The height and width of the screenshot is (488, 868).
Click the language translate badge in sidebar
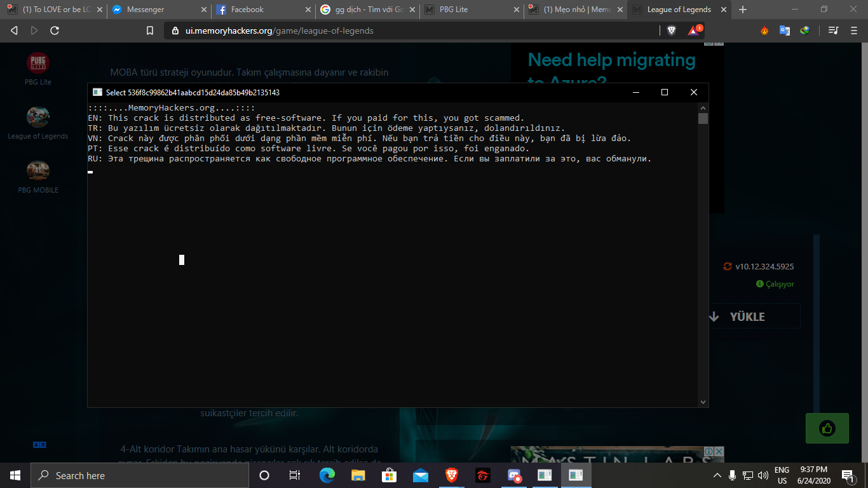39,445
